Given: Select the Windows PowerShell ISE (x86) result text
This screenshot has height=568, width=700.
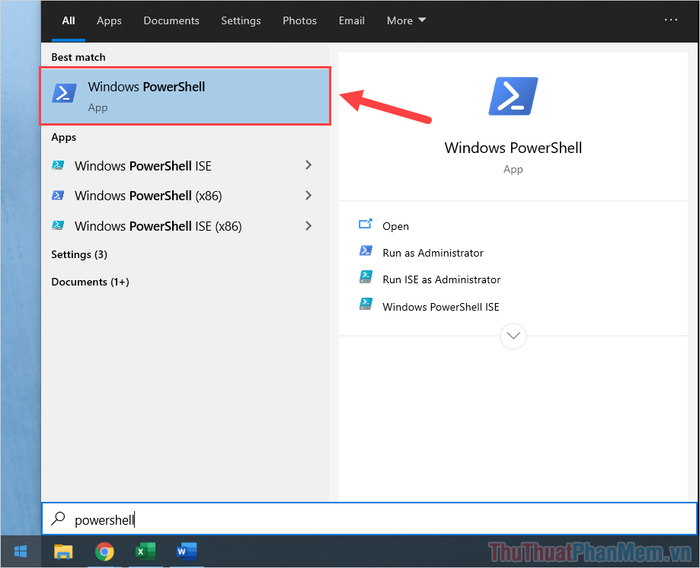Looking at the screenshot, I should point(158,226).
